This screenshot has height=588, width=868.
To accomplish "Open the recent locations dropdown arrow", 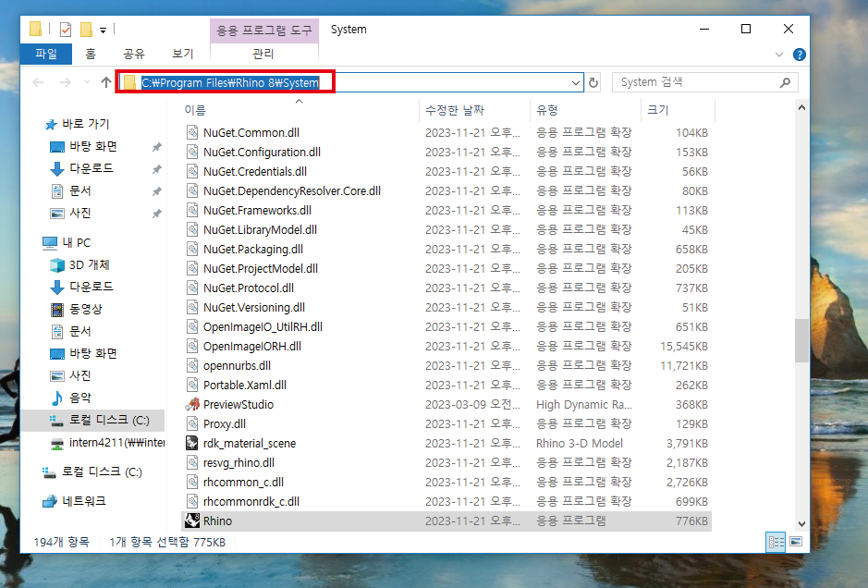I will tap(87, 82).
